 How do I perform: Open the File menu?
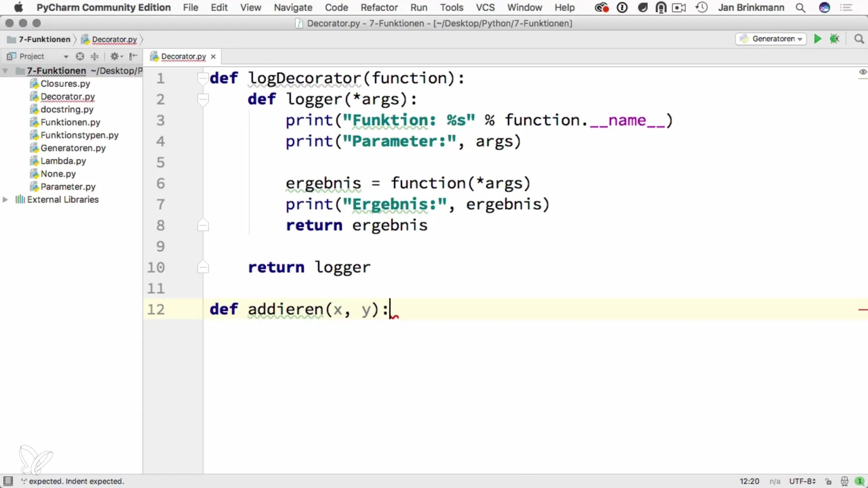(190, 8)
